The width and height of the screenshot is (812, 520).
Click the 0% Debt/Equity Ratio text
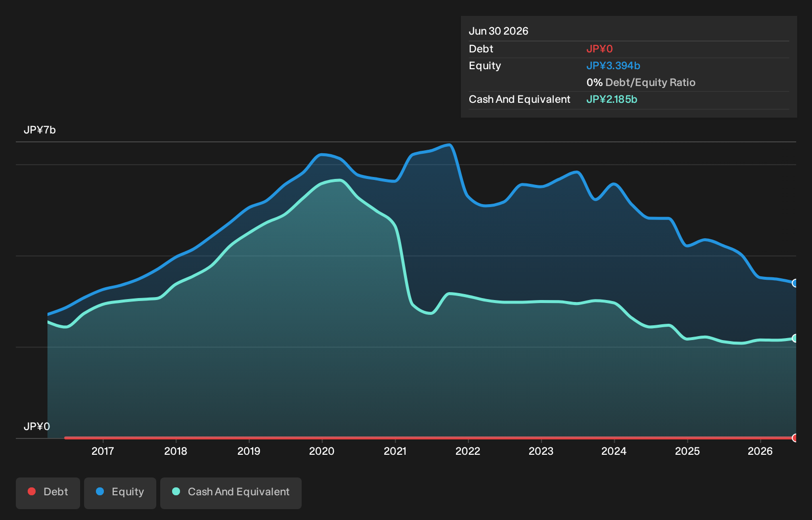click(x=641, y=83)
